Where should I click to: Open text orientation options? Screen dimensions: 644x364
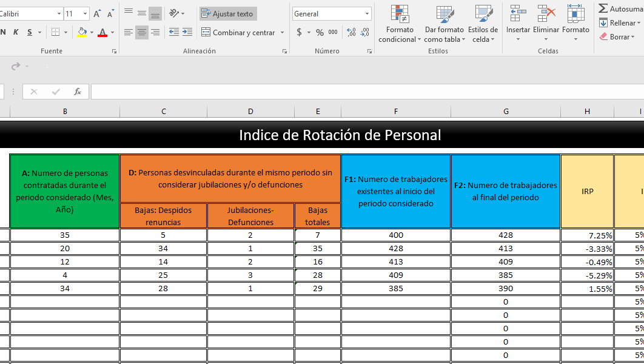click(x=177, y=13)
